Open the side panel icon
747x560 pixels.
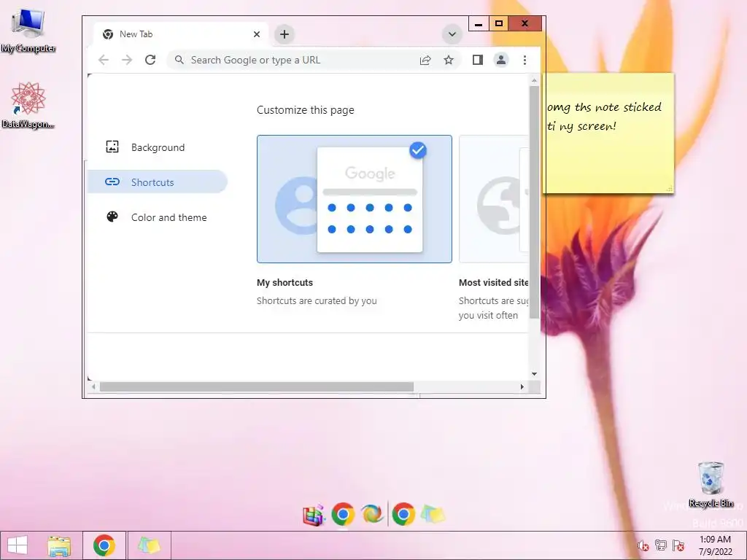click(x=477, y=60)
